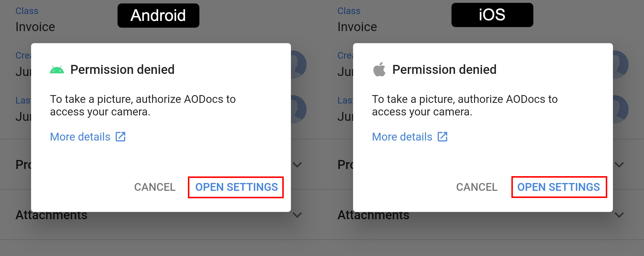Collapse the Attachments section on the iOS side

(619, 215)
